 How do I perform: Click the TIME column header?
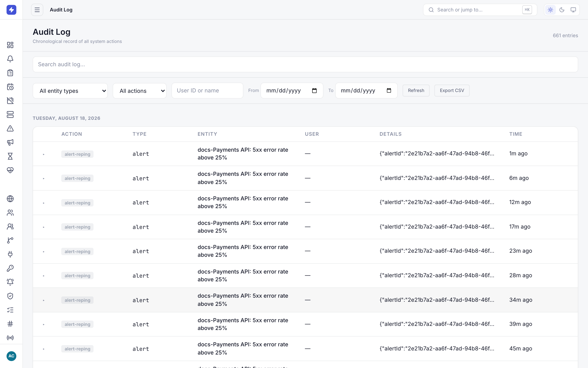click(516, 134)
